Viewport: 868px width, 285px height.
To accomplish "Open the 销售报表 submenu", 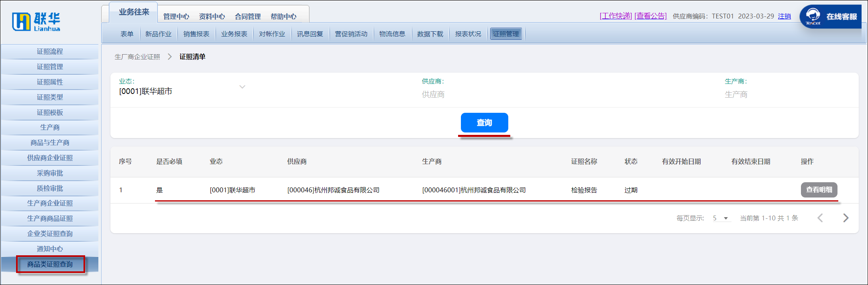I will (196, 34).
